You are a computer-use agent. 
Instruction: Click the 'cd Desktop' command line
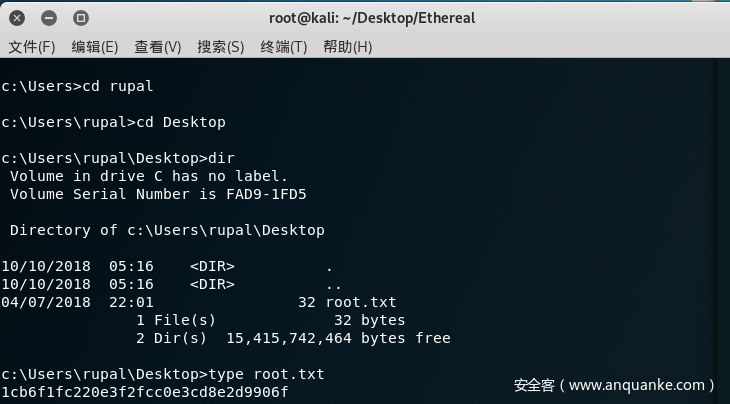coord(113,122)
